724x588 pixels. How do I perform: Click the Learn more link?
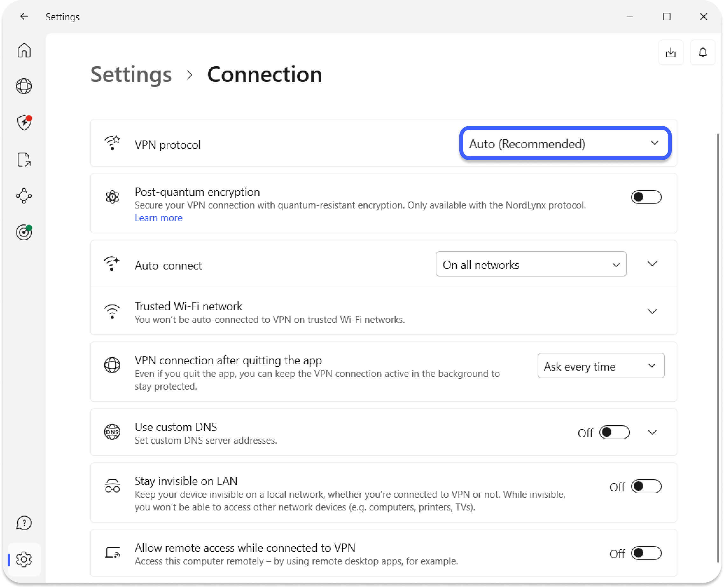(158, 218)
